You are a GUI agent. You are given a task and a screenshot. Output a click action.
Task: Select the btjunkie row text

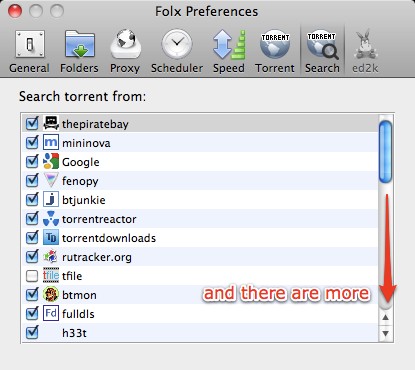pyautogui.click(x=84, y=200)
